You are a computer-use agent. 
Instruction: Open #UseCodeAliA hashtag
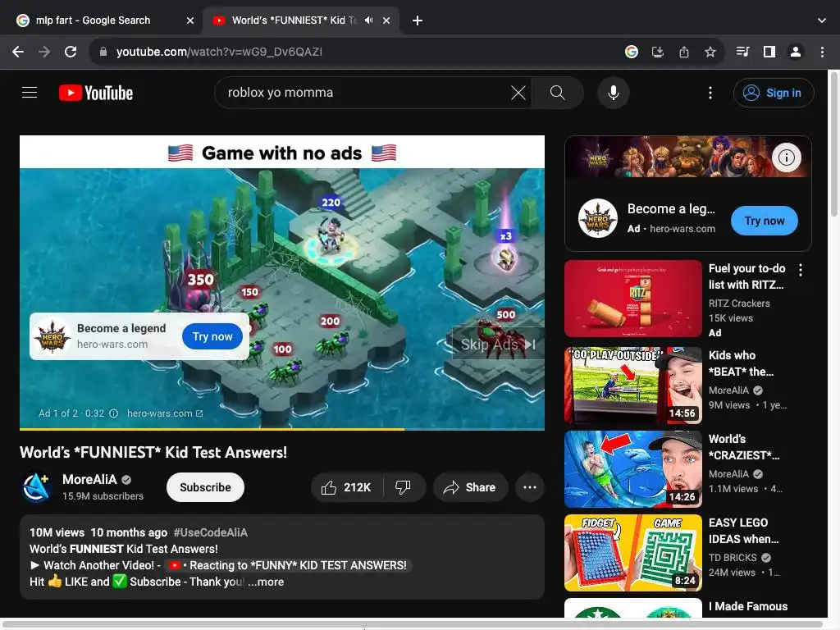click(211, 532)
